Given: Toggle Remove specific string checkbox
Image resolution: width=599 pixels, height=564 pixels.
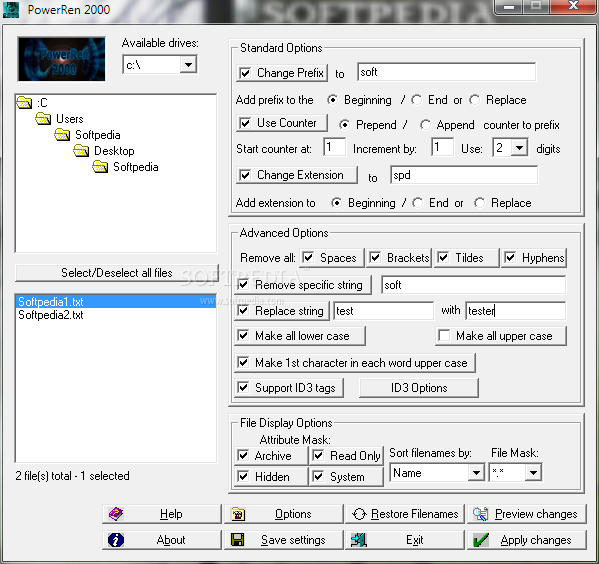Looking at the screenshot, I should [x=243, y=284].
